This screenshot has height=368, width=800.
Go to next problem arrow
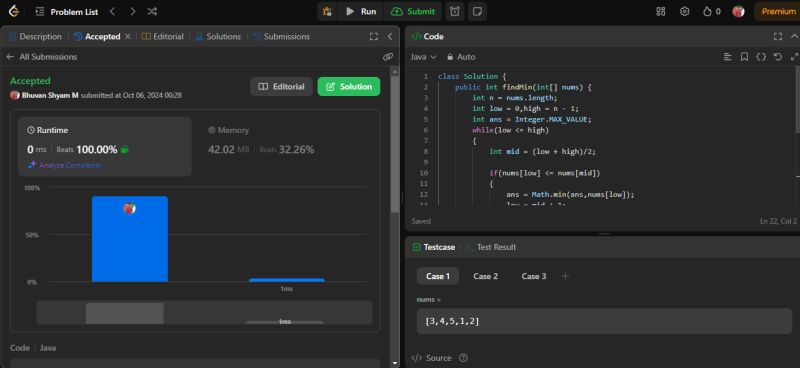point(133,11)
